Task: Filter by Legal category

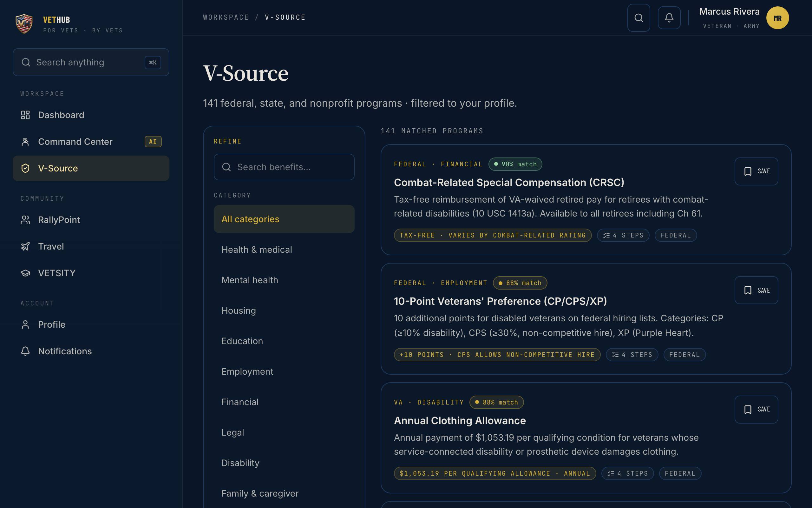Action: click(284, 433)
